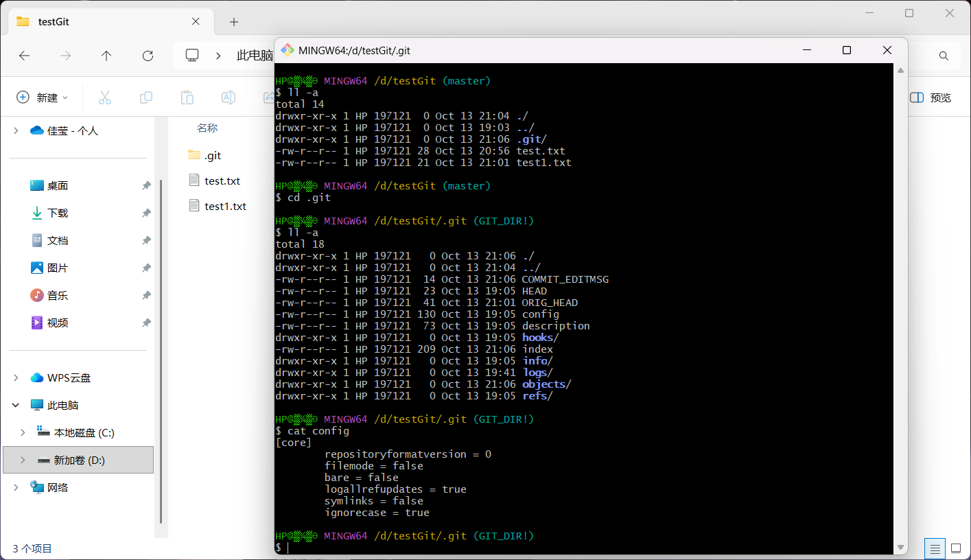Expand 本地磁盘 (C:) drive node

coord(23,432)
